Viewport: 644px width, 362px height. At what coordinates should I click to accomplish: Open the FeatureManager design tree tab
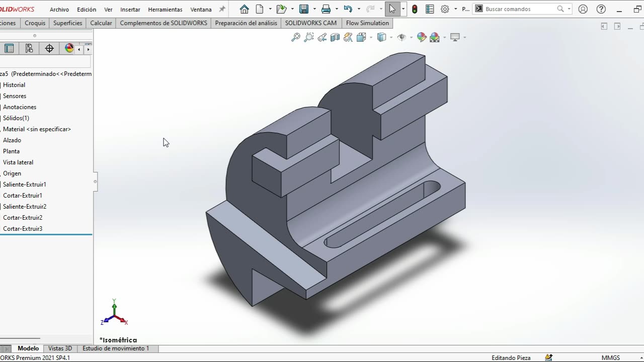(x=9, y=48)
